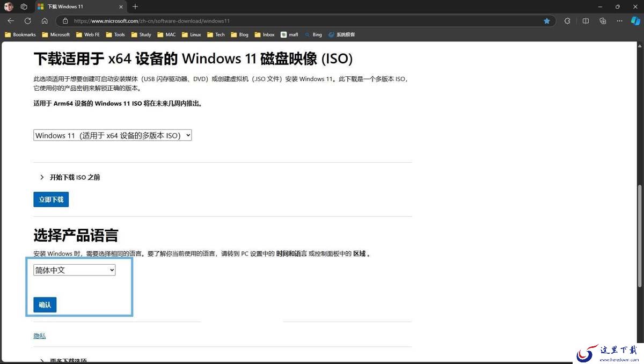Click the Arm64 ISO notice text
Screen dimensions: 644x364
[119, 103]
